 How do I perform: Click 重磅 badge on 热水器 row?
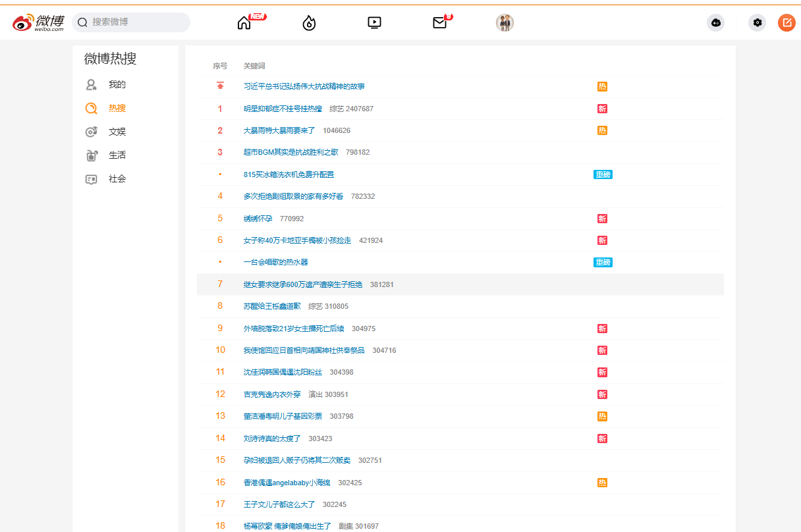(x=603, y=262)
